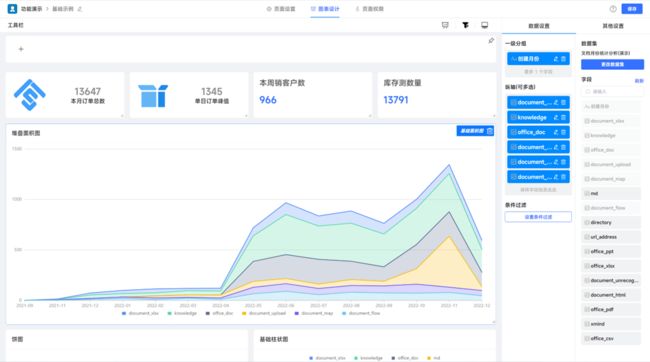Edit the page name pencil icon
The image size is (650, 362).
80,9
